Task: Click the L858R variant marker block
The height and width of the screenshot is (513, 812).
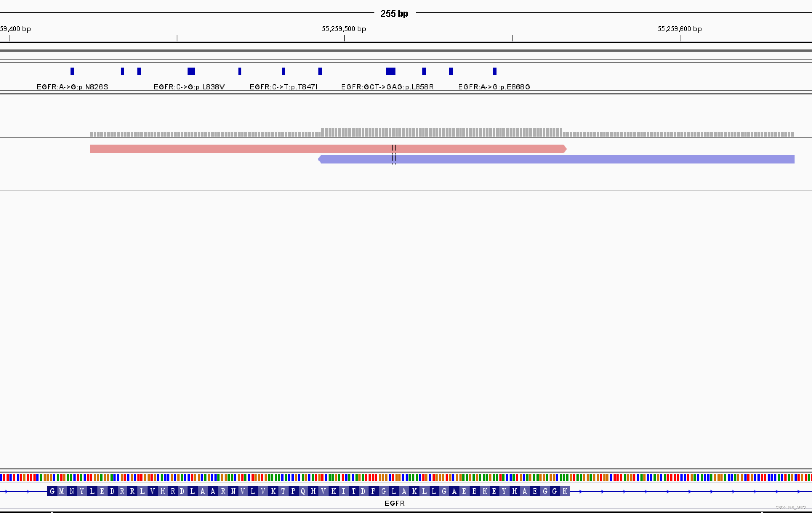Action: tap(390, 71)
